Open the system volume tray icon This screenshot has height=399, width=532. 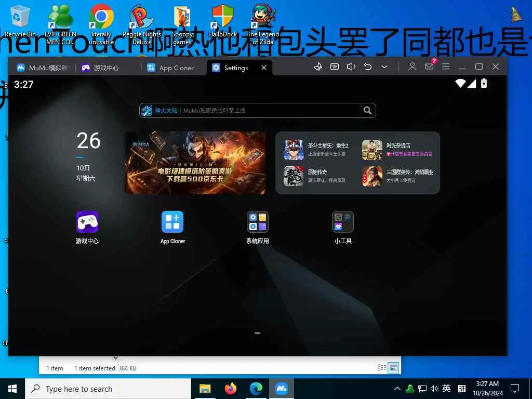pyautogui.click(x=434, y=389)
